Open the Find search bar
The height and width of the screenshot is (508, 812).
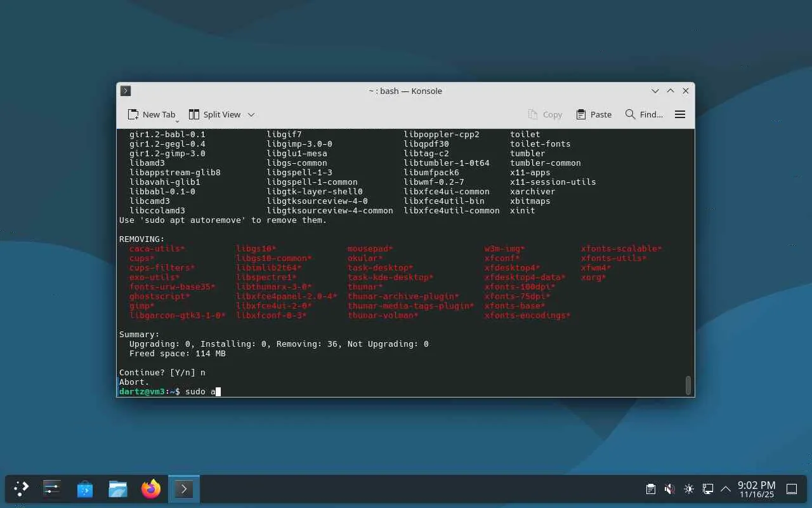coord(644,114)
